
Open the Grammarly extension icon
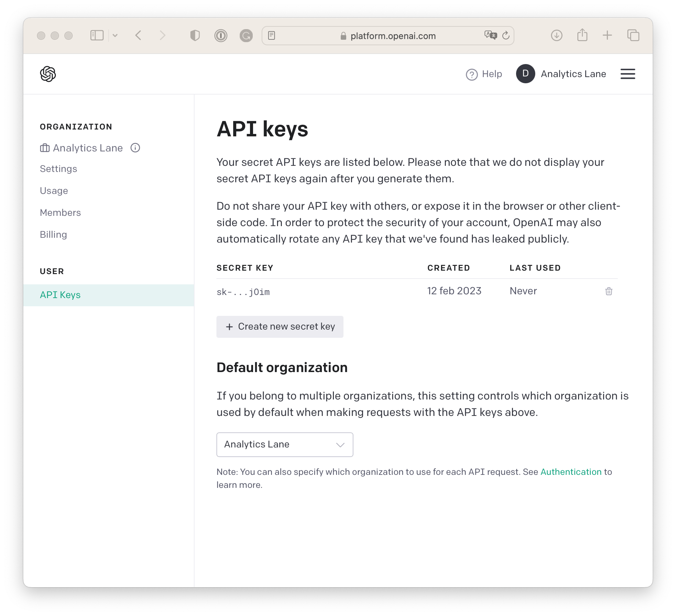click(x=246, y=36)
